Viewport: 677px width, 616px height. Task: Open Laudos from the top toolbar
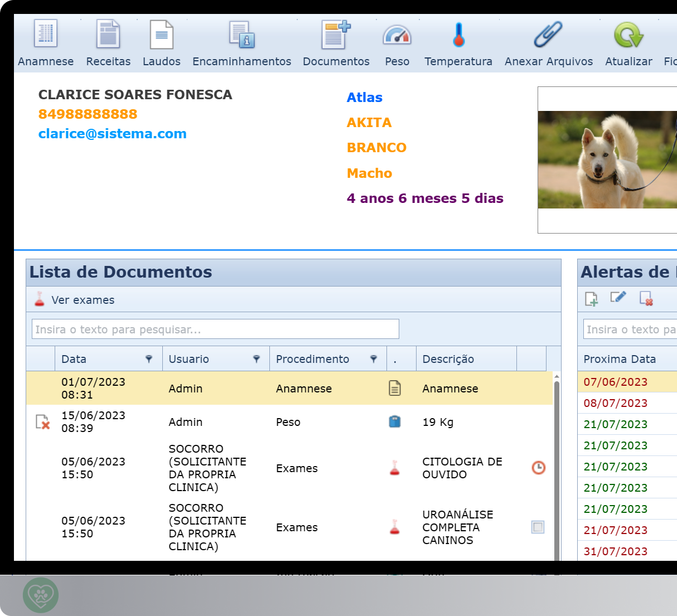(x=161, y=33)
